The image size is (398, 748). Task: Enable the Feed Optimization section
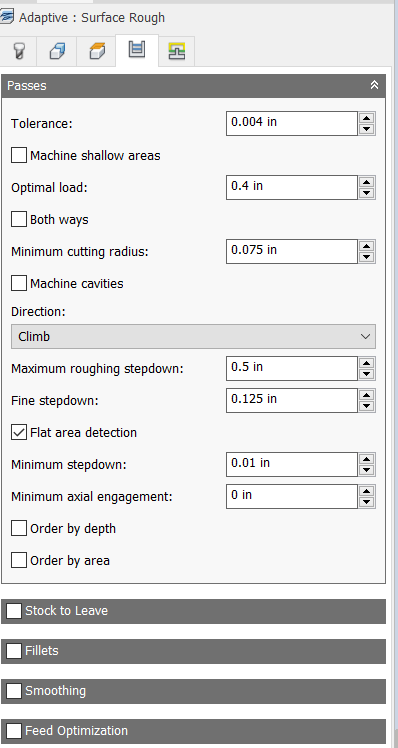pos(14,731)
